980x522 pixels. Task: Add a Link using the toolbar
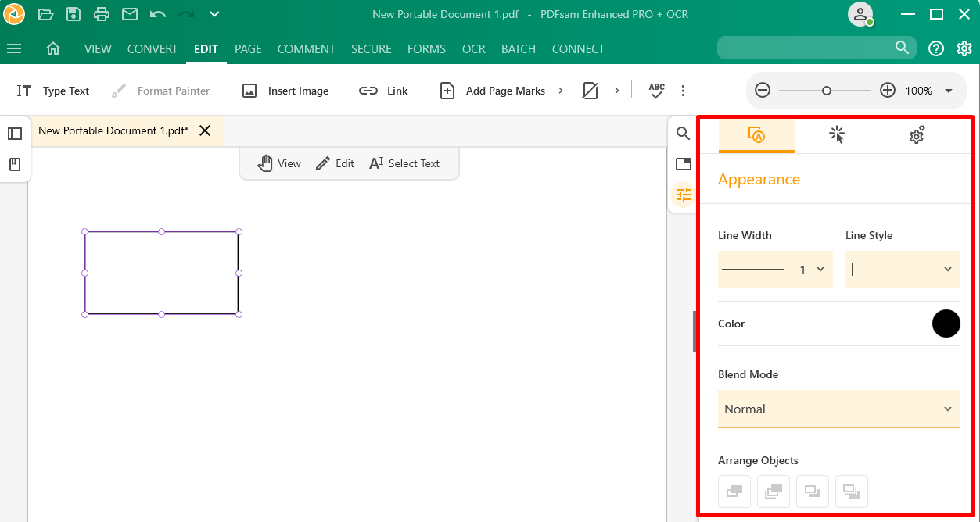point(383,91)
